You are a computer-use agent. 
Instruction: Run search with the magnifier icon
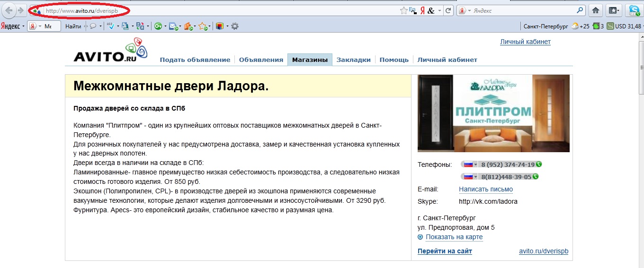coord(580,10)
